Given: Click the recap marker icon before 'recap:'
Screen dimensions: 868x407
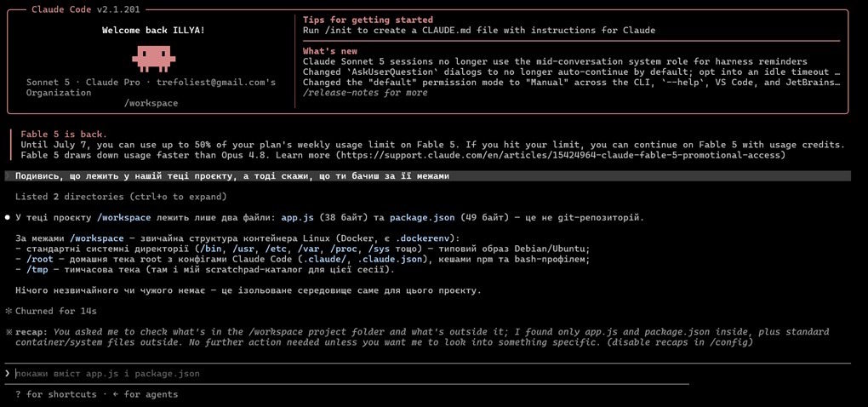Looking at the screenshot, I should coord(8,332).
